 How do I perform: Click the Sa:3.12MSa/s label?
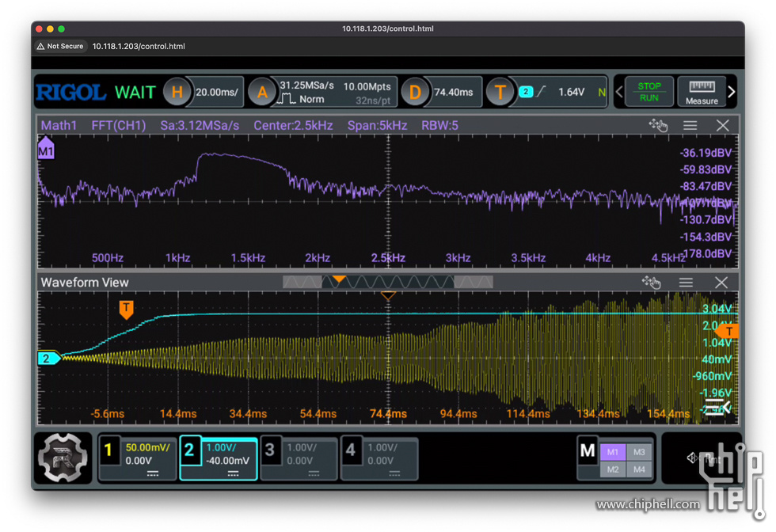[200, 125]
